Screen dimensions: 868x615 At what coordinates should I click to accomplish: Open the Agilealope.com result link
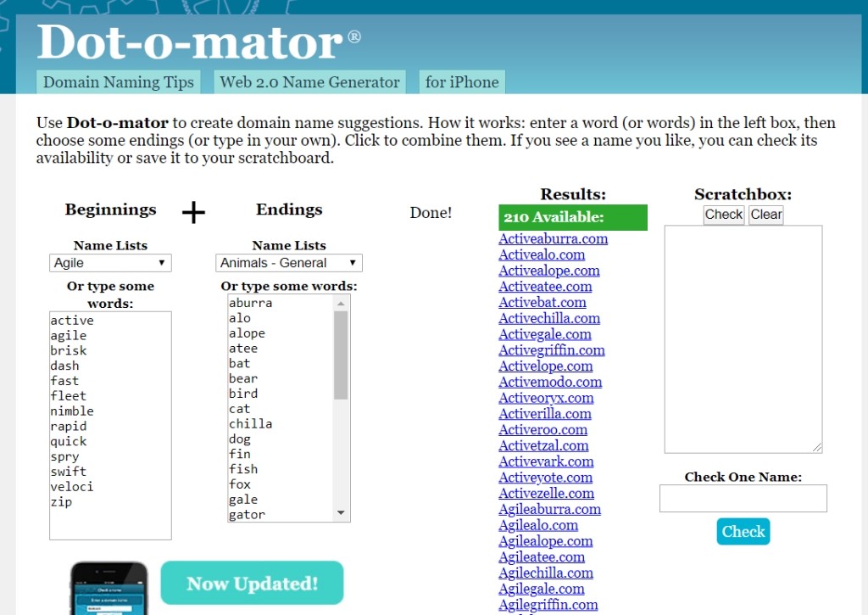(545, 541)
